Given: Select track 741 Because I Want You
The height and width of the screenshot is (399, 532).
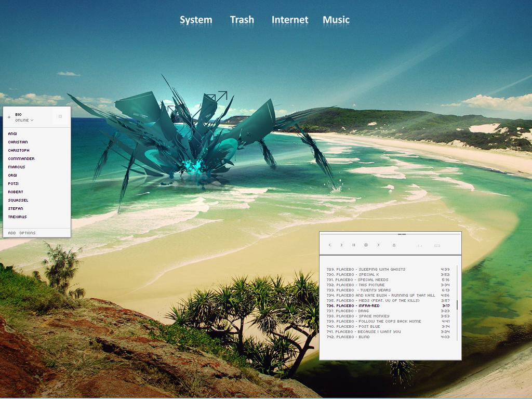Looking at the screenshot, I should [388, 332].
